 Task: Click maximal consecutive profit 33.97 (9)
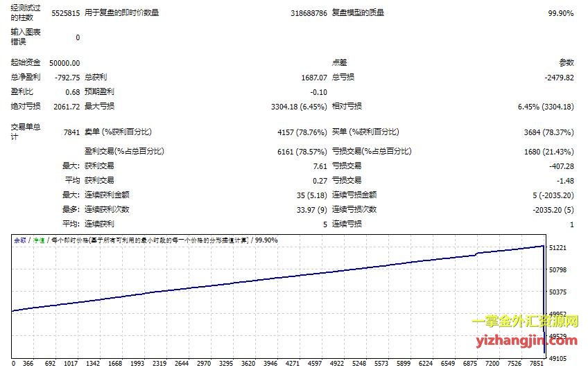point(311,210)
